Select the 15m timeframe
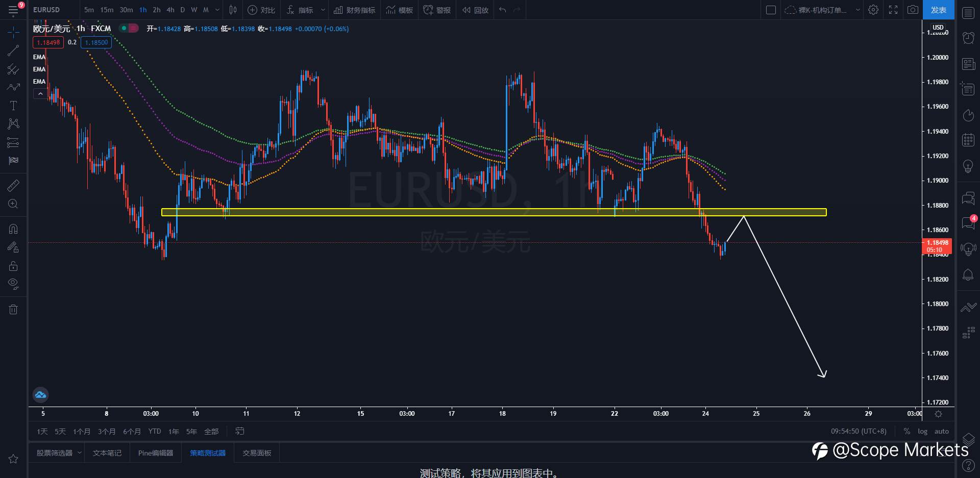The image size is (980, 478). [x=107, y=10]
